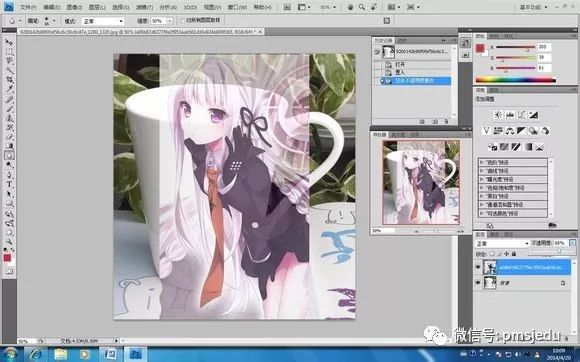Select the 置入 history state
Image resolution: width=580 pixels, height=362 pixels.
pyautogui.click(x=416, y=72)
